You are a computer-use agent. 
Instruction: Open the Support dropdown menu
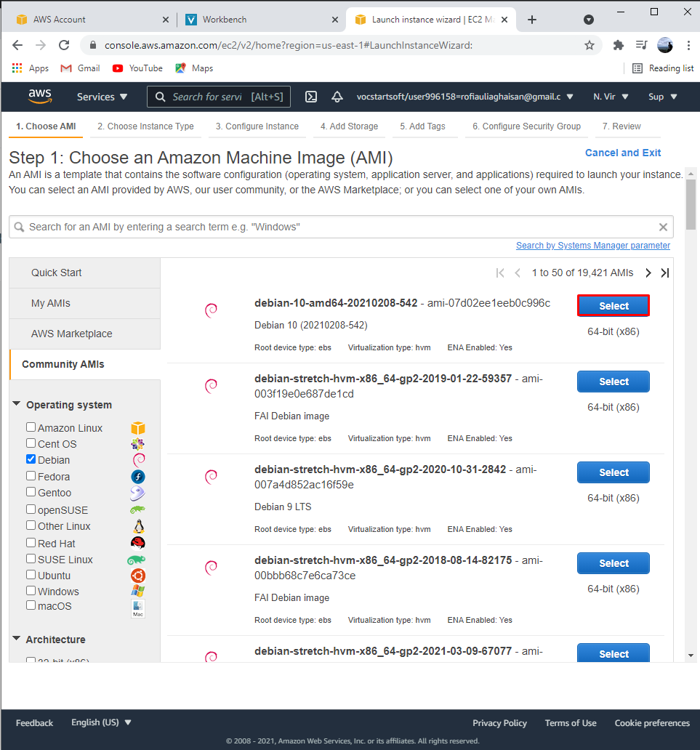point(663,97)
